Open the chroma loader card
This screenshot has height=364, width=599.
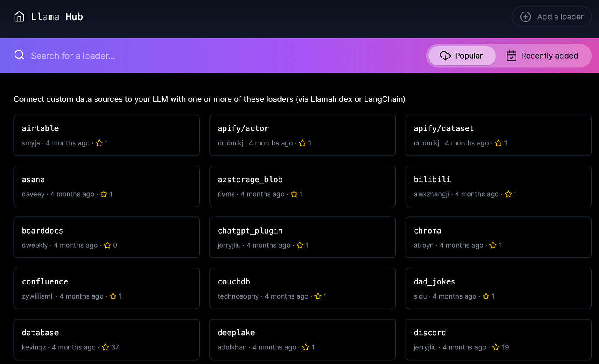click(498, 237)
